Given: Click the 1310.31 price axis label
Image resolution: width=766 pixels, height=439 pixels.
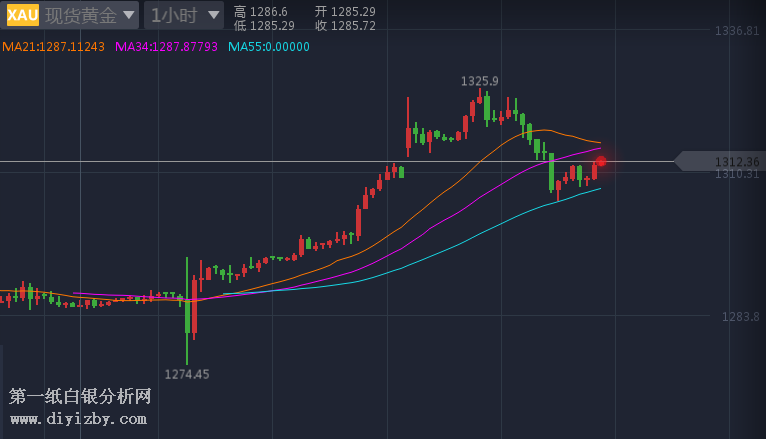Looking at the screenshot, I should [x=737, y=174].
